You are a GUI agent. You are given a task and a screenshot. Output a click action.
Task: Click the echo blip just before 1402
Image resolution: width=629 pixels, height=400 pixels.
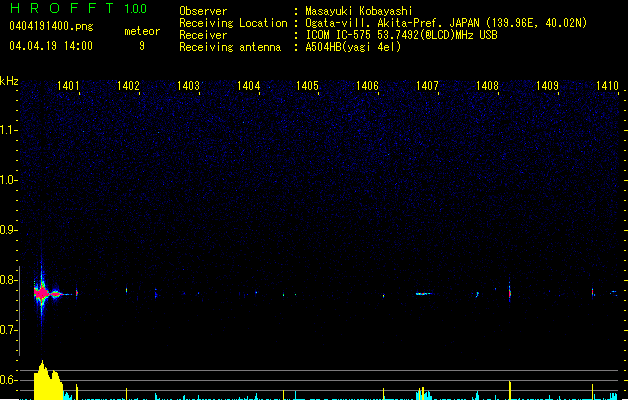pyautogui.click(x=127, y=290)
